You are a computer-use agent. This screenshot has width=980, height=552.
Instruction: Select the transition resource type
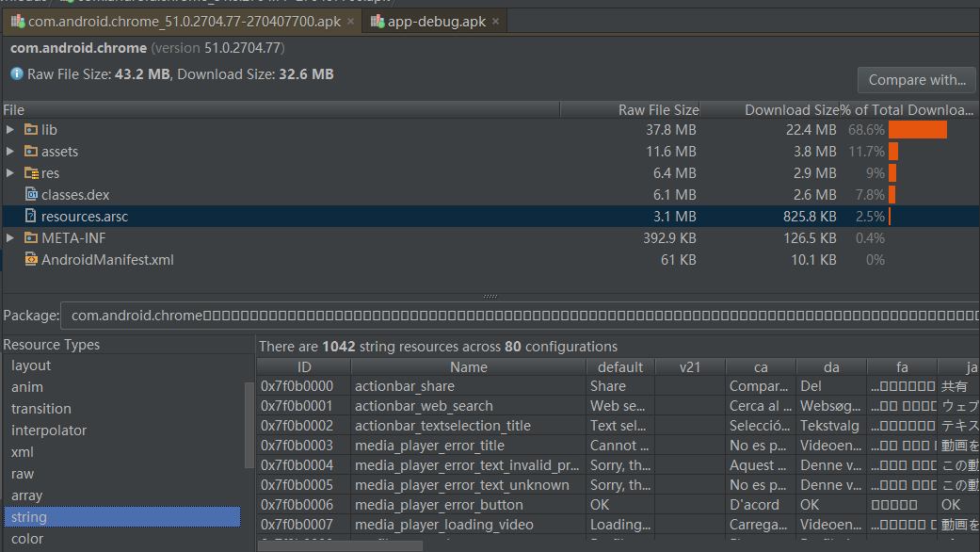(x=122, y=409)
